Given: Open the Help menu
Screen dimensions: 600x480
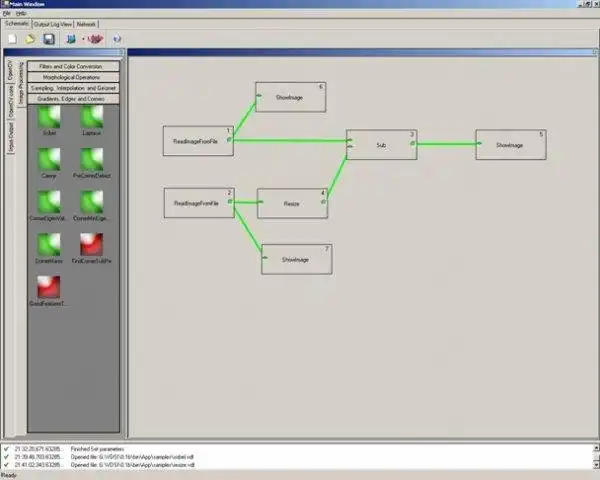Looking at the screenshot, I should [21, 13].
